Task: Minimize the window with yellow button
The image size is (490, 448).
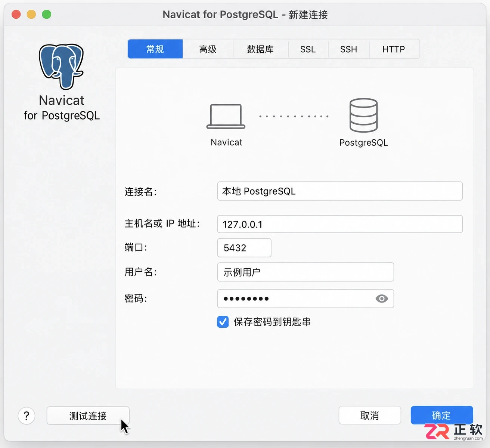Action: (x=31, y=15)
